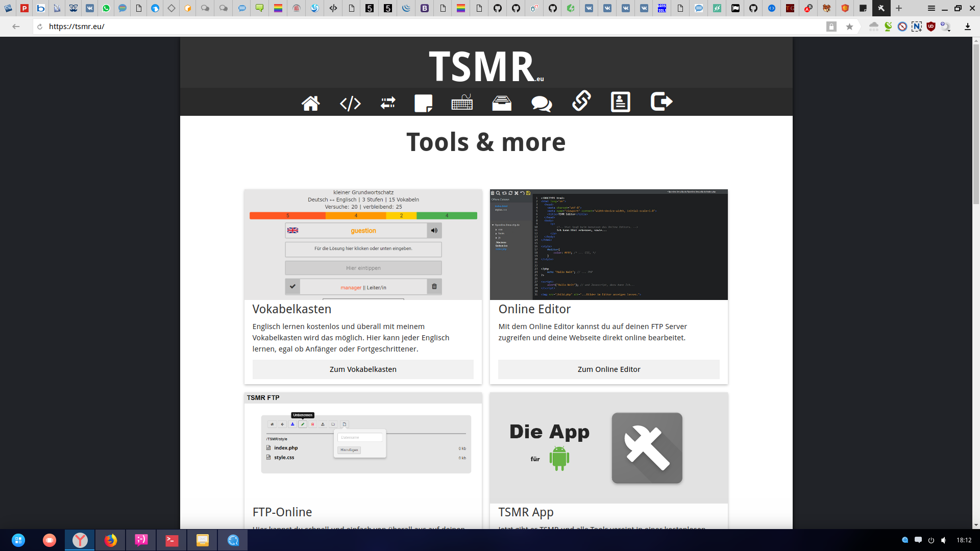Open the Online Editor screenshot thumbnail

[x=608, y=244]
